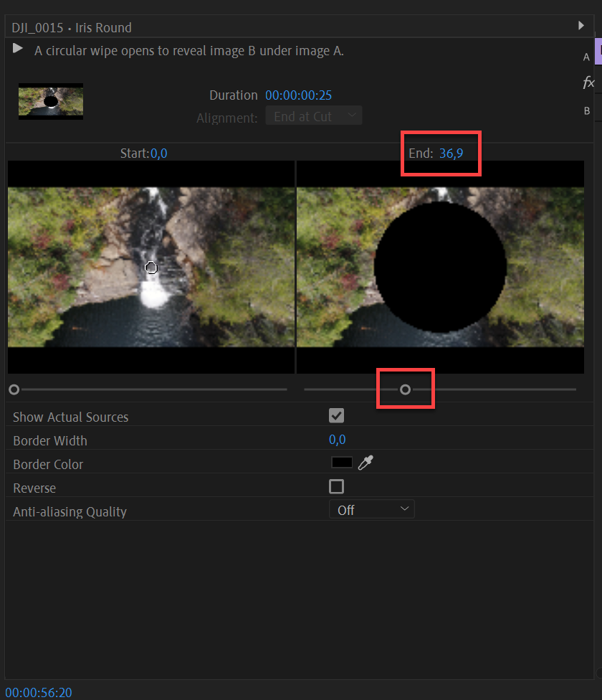The width and height of the screenshot is (602, 700).
Task: Open the Anti-aliasing Quality dropdown
Action: point(371,509)
